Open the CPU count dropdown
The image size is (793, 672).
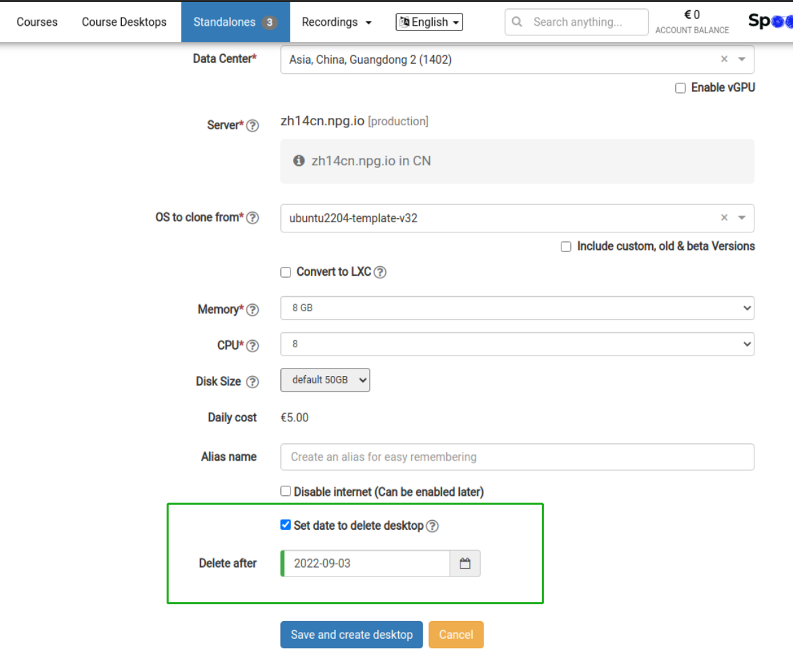517,344
